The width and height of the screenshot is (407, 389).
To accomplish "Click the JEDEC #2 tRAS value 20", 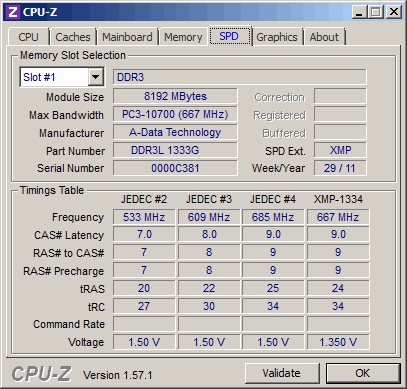I will coord(144,288).
